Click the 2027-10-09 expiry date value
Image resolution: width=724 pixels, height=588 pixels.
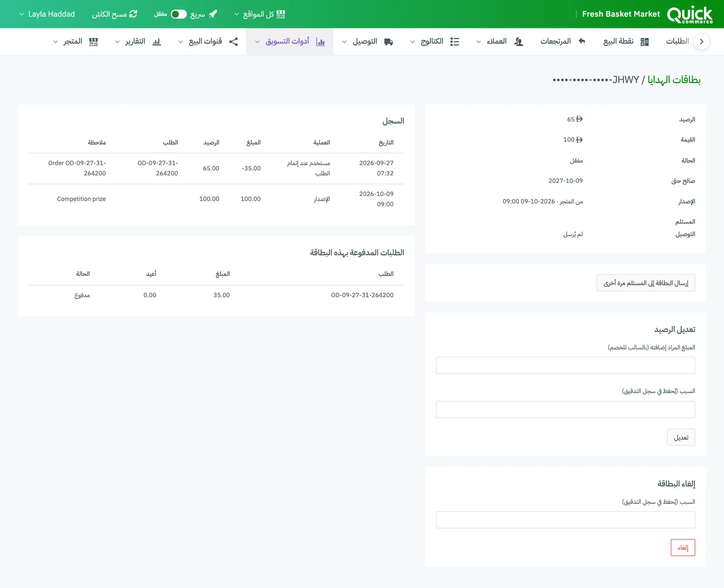(565, 181)
